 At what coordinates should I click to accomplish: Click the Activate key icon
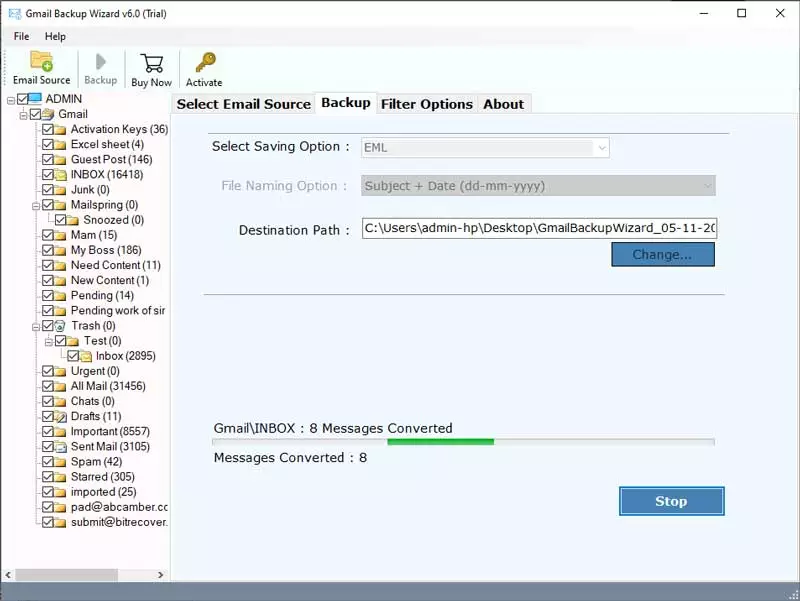click(x=206, y=62)
